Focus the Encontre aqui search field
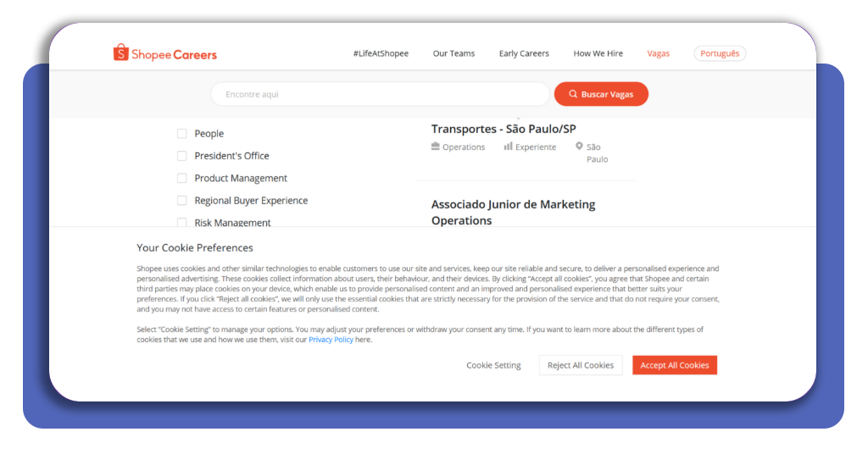The image size is (868, 454). click(381, 94)
